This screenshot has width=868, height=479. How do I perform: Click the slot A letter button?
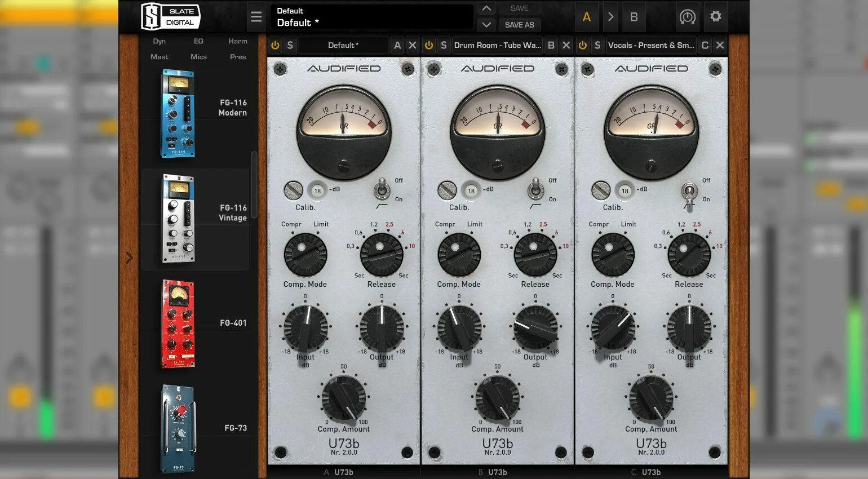click(397, 45)
